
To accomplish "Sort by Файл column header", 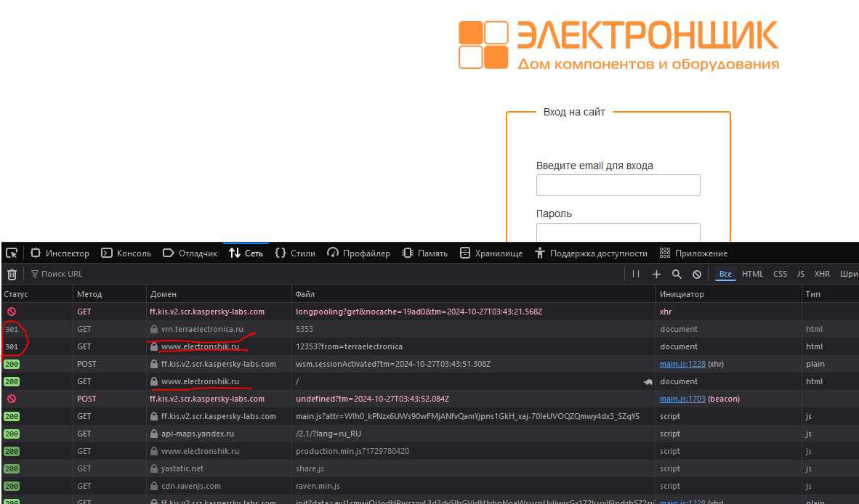I will click(474, 294).
